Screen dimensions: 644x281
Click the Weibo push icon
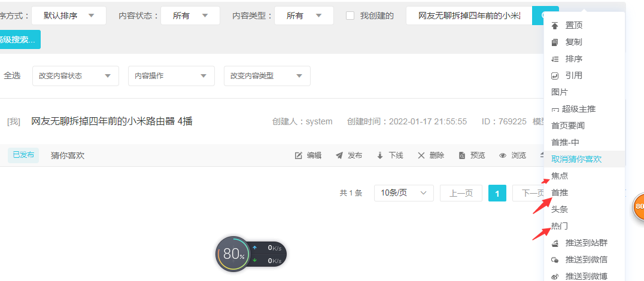pos(555,277)
